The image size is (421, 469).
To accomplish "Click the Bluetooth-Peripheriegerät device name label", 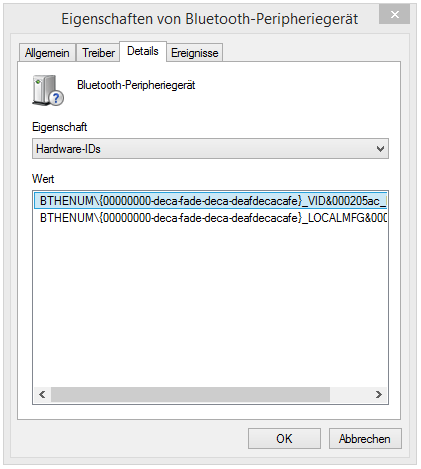I will pos(136,85).
